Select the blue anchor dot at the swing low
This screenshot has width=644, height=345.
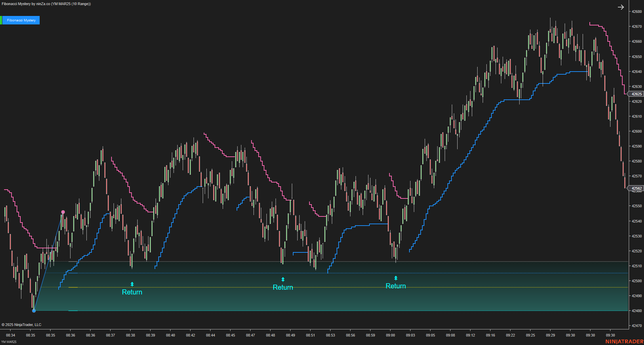click(x=34, y=310)
